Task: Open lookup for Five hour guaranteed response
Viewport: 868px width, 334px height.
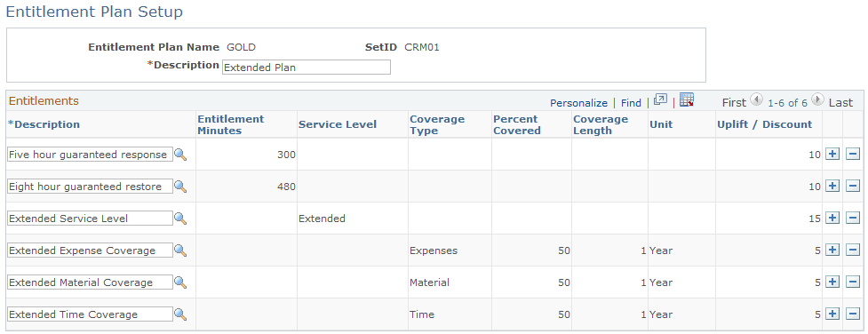Action: (x=180, y=155)
